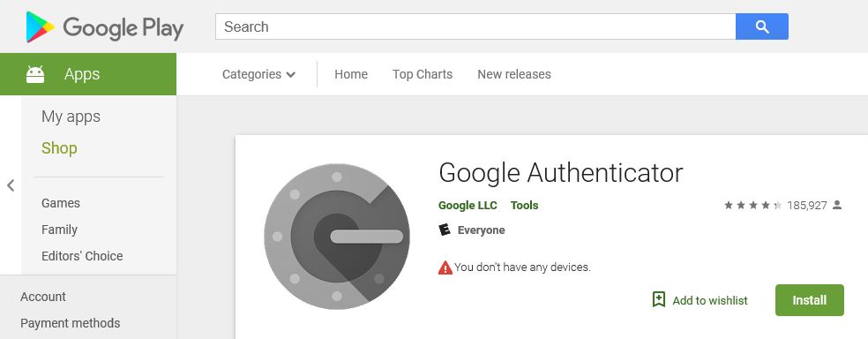Click the magnifying glass search button
868x339 pixels.
(762, 26)
